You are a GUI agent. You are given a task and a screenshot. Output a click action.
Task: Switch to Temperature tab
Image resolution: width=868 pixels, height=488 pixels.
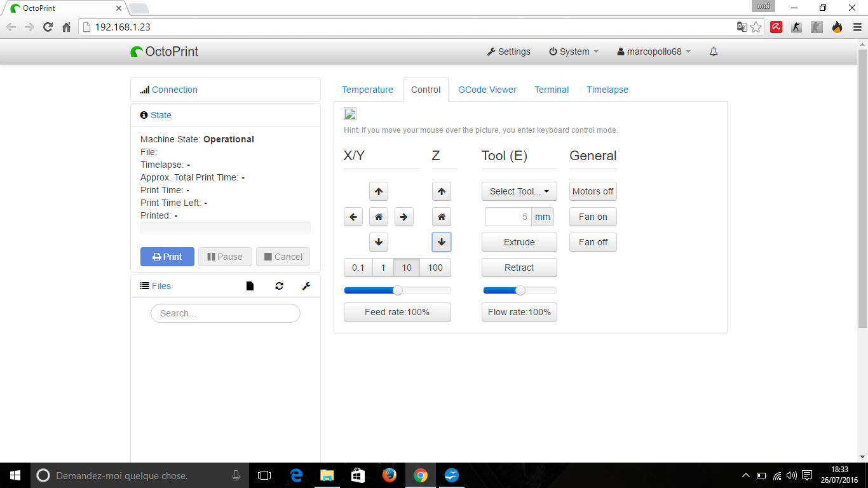tap(368, 90)
